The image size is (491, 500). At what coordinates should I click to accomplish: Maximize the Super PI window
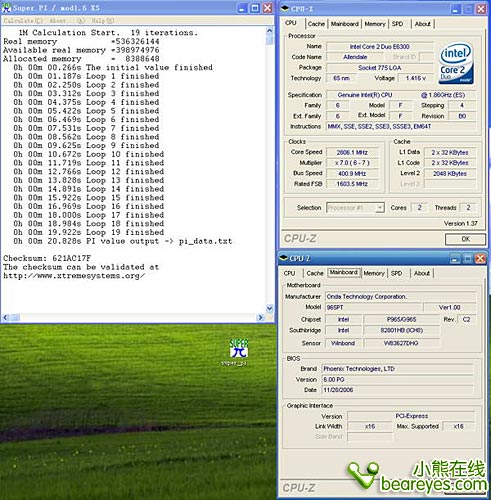[x=255, y=8]
